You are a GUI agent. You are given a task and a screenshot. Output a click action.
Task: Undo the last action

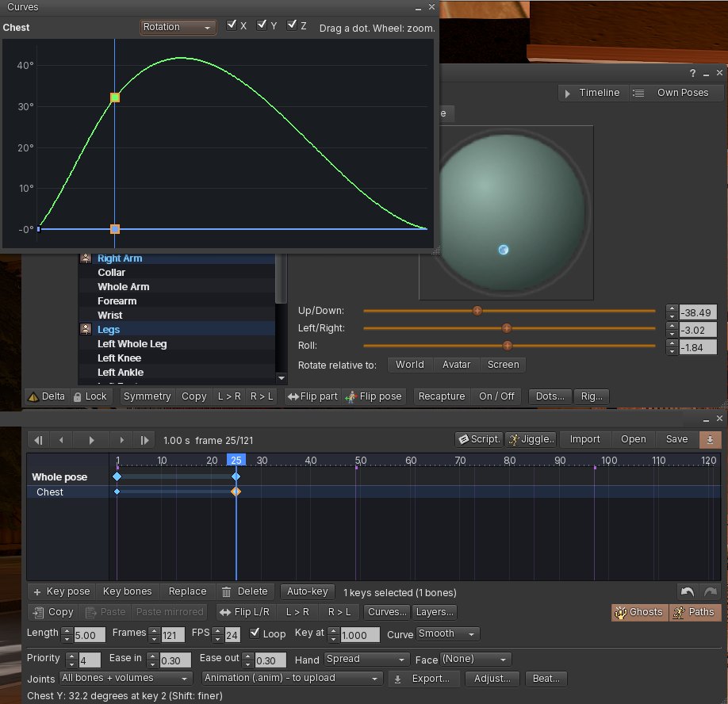[687, 591]
